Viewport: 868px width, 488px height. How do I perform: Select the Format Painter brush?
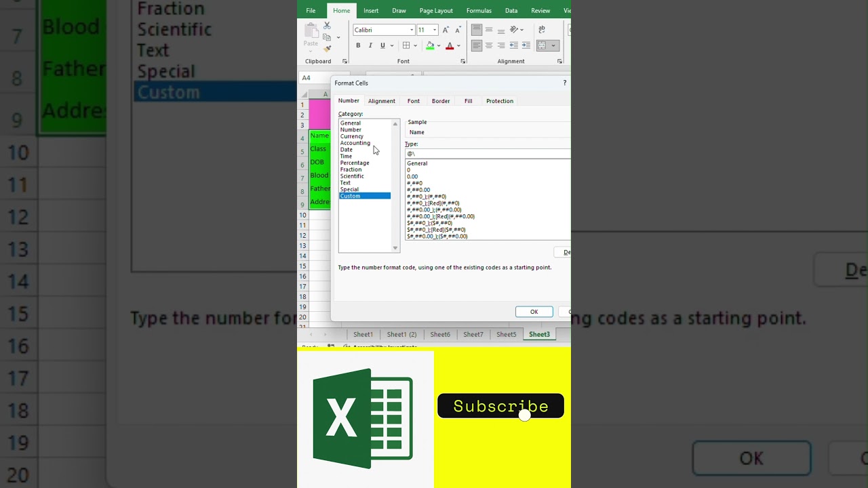pyautogui.click(x=327, y=49)
